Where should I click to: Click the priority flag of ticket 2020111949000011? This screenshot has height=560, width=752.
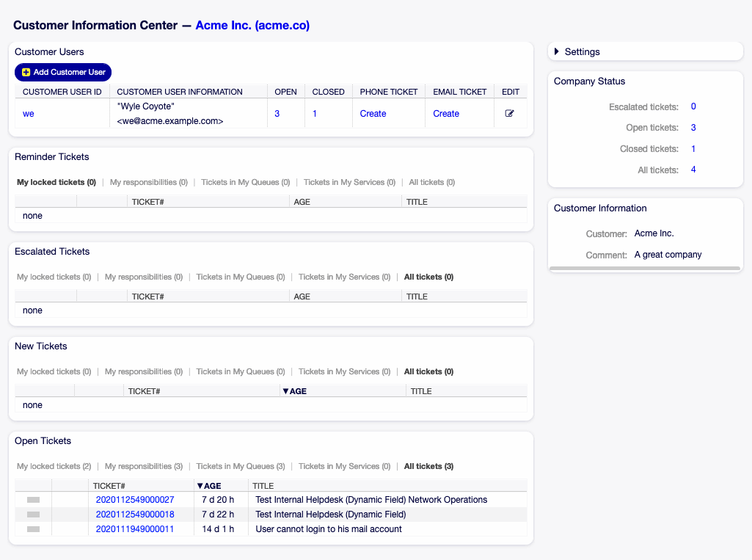point(33,529)
